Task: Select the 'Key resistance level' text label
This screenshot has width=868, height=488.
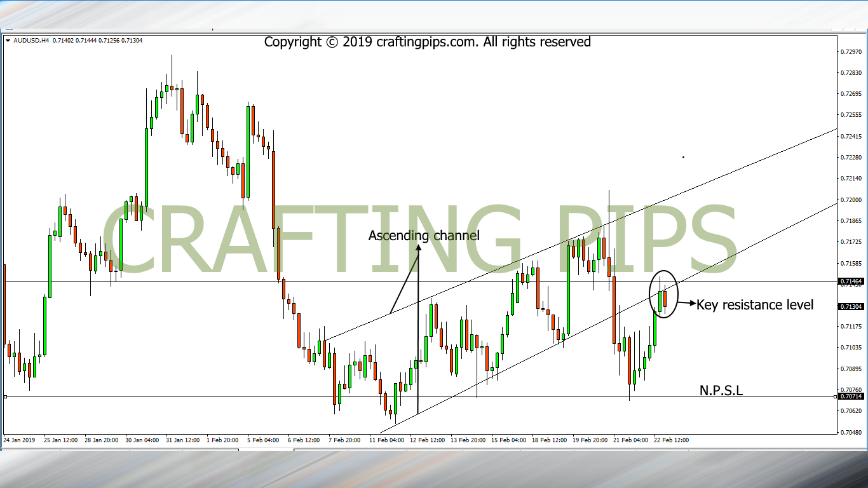Action: pyautogui.click(x=755, y=305)
